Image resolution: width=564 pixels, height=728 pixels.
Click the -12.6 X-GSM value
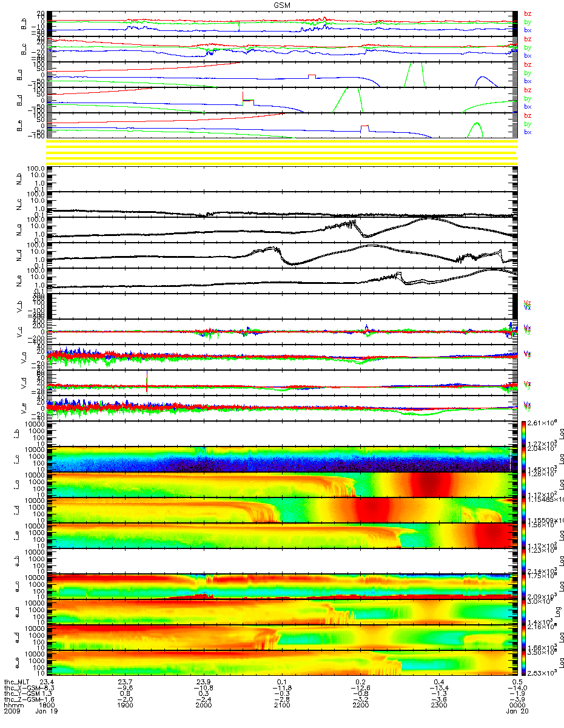[360, 687]
